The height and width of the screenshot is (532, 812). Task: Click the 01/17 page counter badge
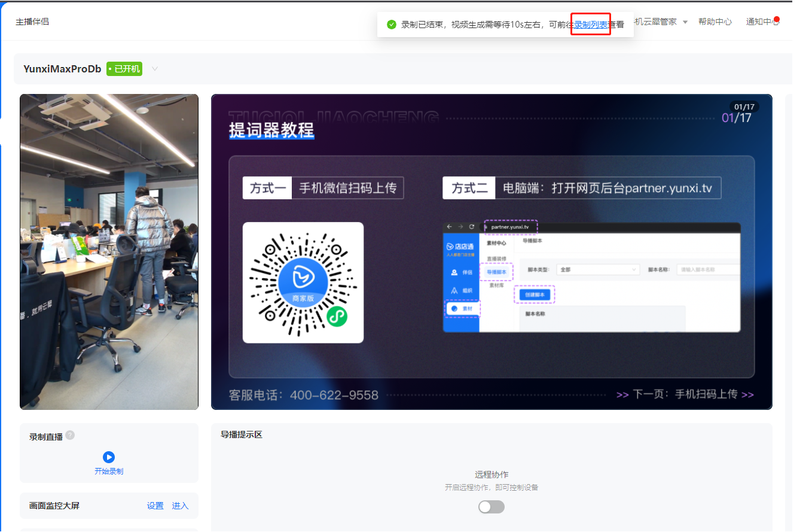pos(744,107)
